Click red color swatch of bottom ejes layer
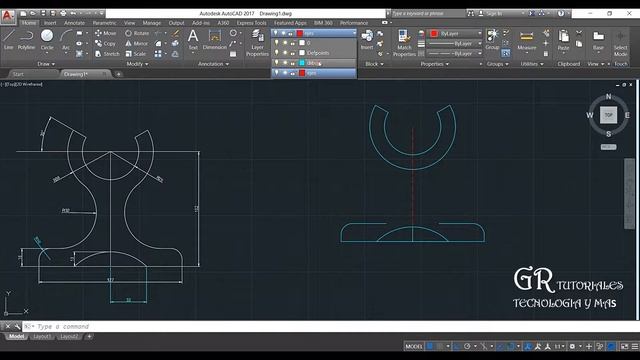The height and width of the screenshot is (360, 640). tap(302, 73)
